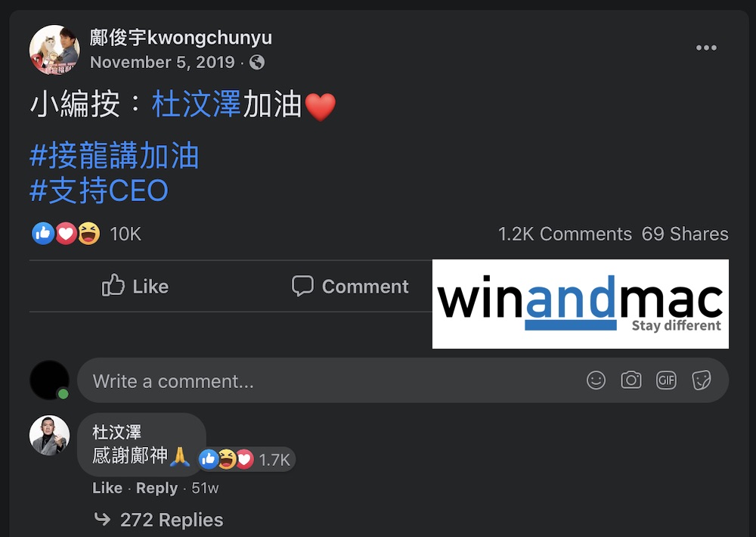
Task: Open hashtag #支持CEO
Action: click(x=99, y=190)
